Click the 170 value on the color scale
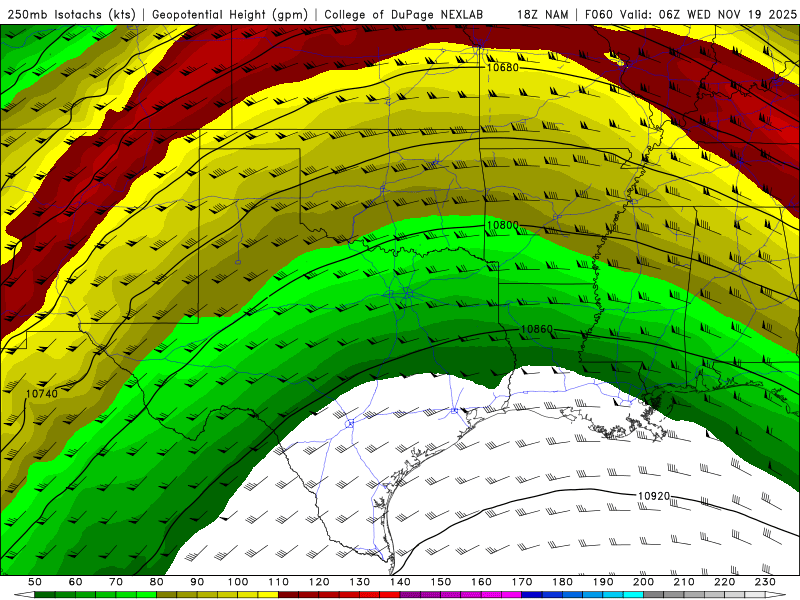 (x=522, y=582)
